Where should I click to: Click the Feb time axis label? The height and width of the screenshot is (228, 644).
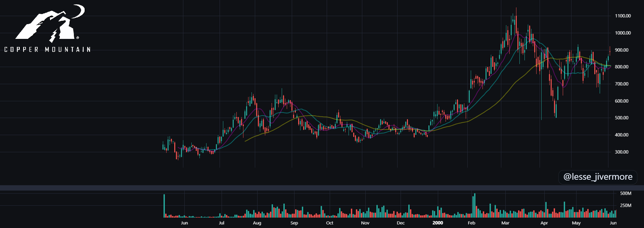click(x=471, y=223)
